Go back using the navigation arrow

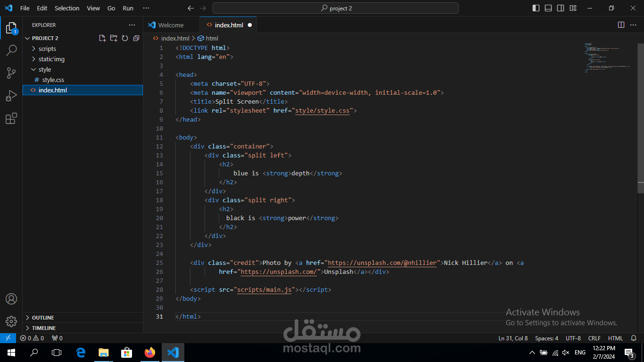coord(190,8)
